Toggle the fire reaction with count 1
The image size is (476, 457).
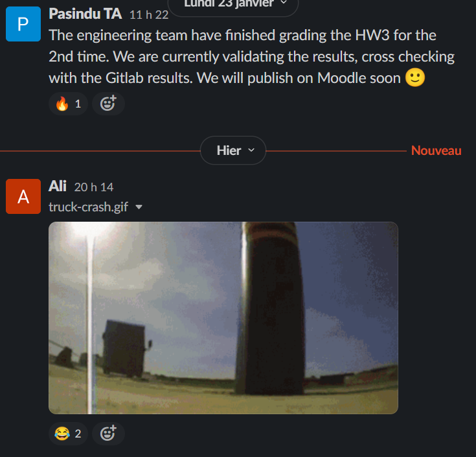click(x=68, y=104)
